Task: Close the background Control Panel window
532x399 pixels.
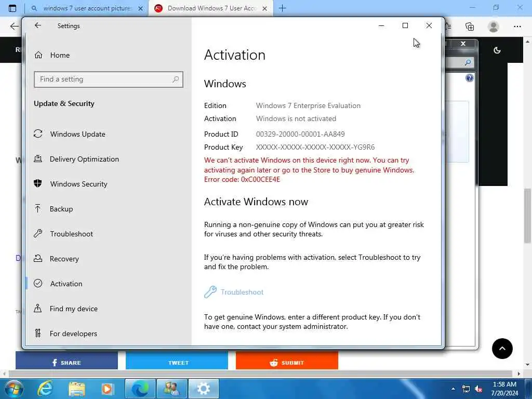Action: [x=463, y=44]
